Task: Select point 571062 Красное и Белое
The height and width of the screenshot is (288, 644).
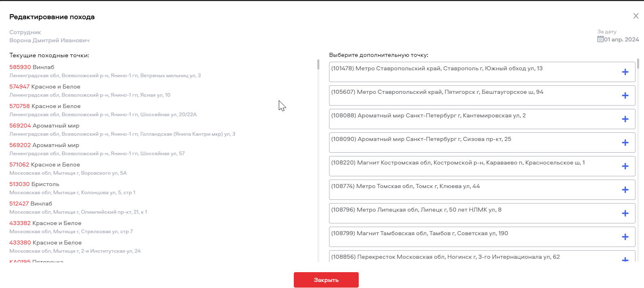Action: tap(45, 165)
